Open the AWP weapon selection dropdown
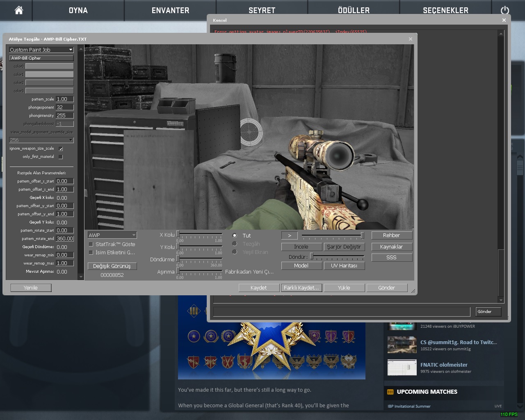This screenshot has height=420, width=525. 112,235
